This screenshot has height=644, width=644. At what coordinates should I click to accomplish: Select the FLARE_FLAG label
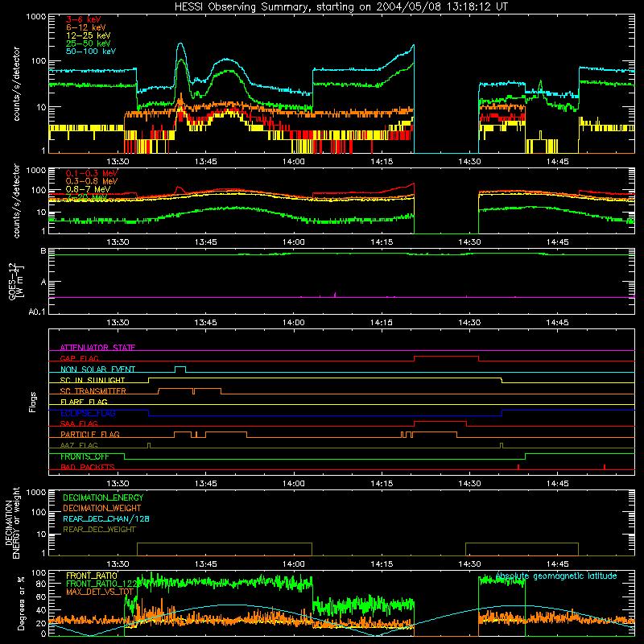84,402
